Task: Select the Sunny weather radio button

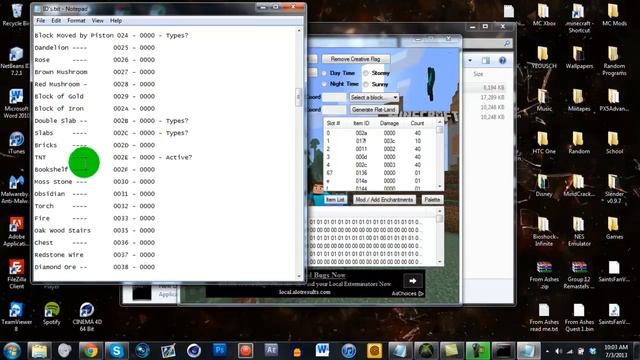Action: 366,84
